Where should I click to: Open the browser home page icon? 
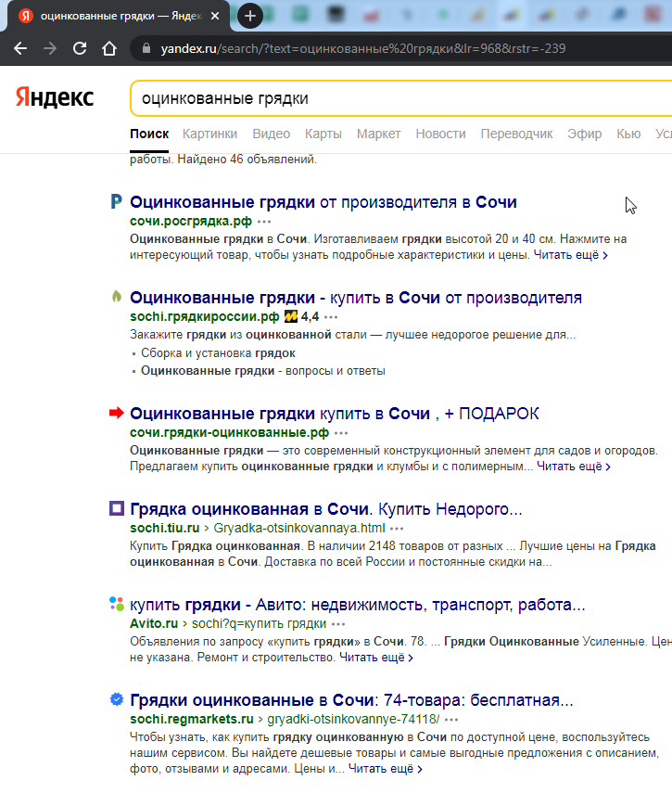(x=109, y=48)
